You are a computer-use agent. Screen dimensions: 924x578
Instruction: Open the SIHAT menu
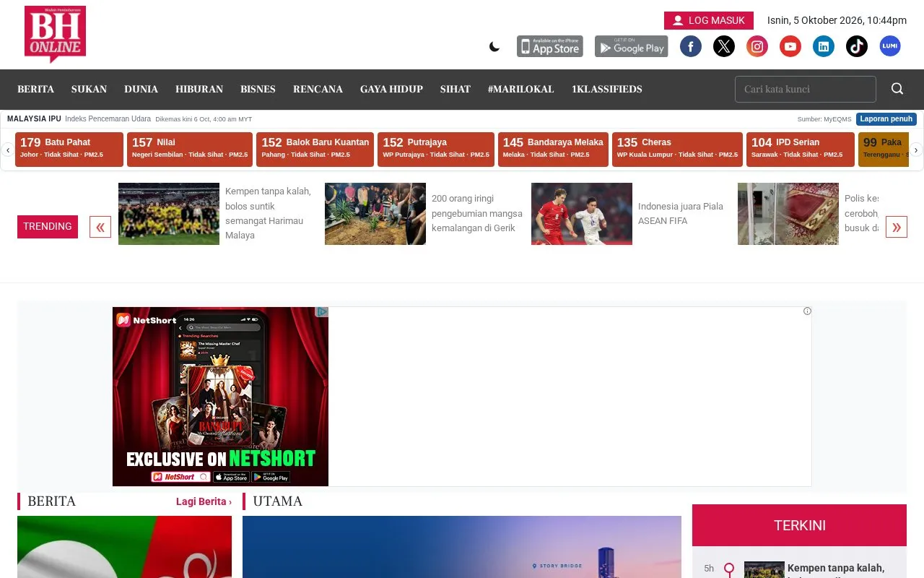point(456,90)
